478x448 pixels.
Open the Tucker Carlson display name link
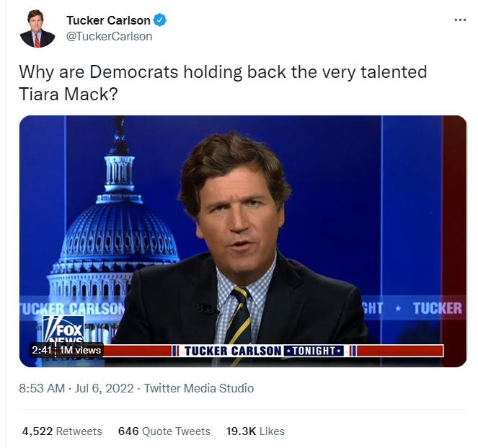108,20
